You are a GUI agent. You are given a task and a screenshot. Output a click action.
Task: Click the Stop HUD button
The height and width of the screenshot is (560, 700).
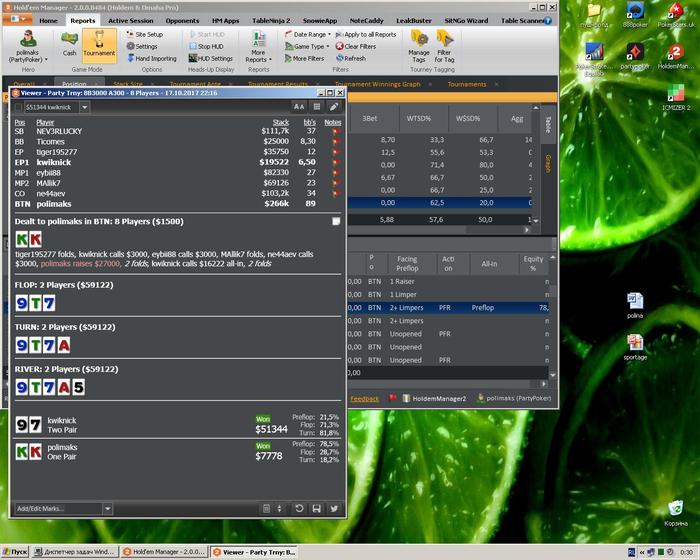click(209, 46)
